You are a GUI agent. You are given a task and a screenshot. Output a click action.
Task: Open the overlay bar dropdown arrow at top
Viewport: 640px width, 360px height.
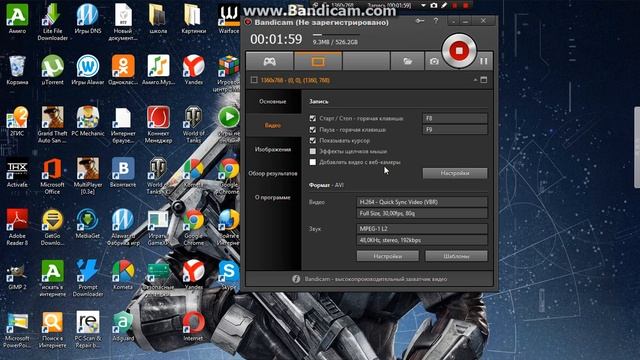[x=424, y=5]
